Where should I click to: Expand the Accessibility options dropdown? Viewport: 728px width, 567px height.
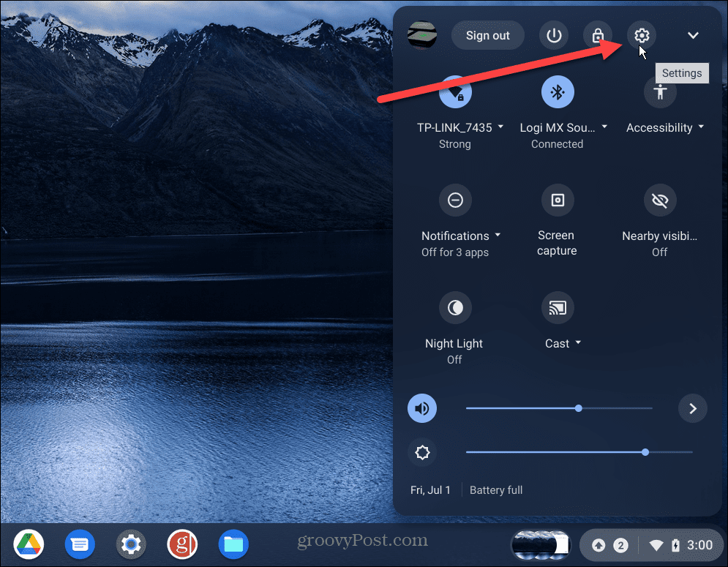(701, 127)
